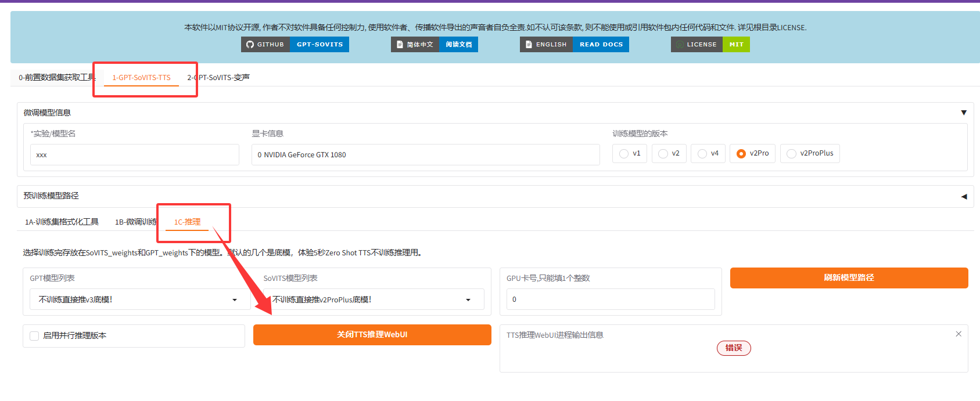Click the MIT license notice text
This screenshot has height=401, width=980.
(x=496, y=27)
